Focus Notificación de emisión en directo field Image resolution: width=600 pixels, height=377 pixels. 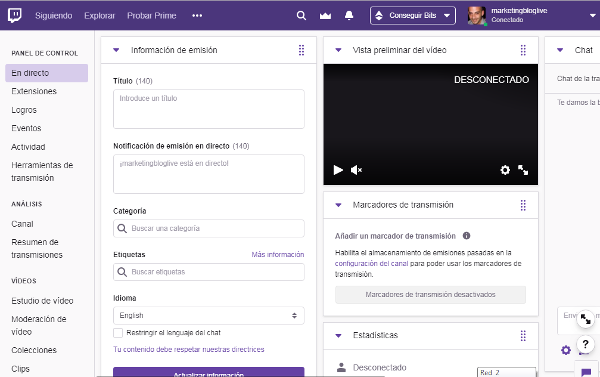209,174
